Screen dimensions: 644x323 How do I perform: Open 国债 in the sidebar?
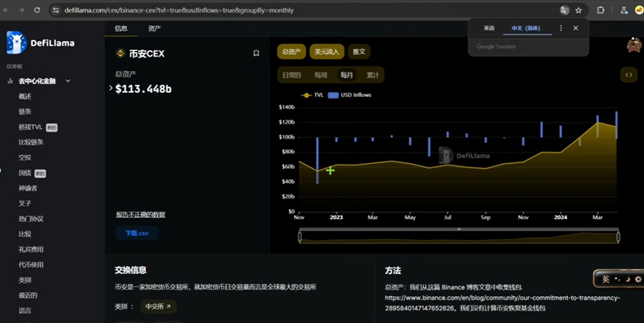25,173
